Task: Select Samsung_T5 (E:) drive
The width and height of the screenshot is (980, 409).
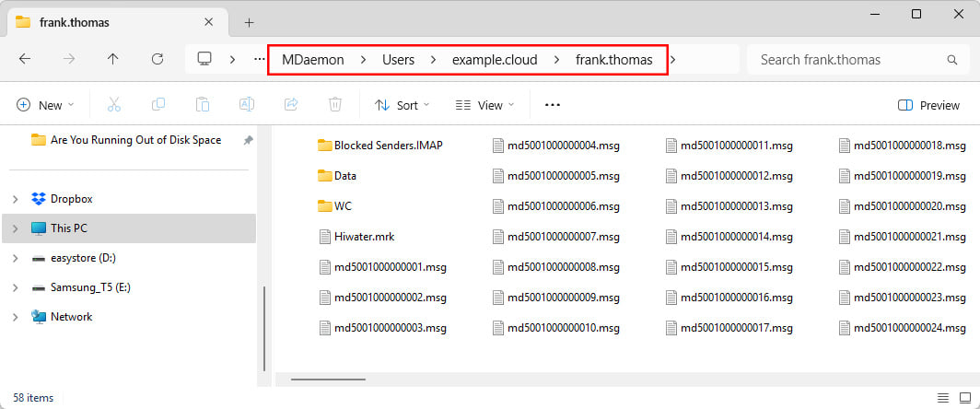Action: 90,287
